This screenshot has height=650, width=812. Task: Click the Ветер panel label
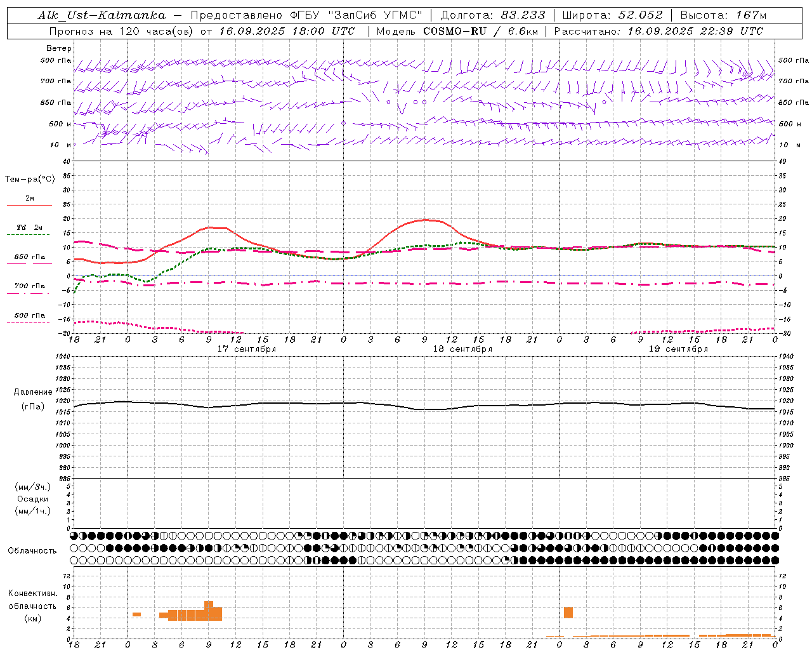(59, 48)
